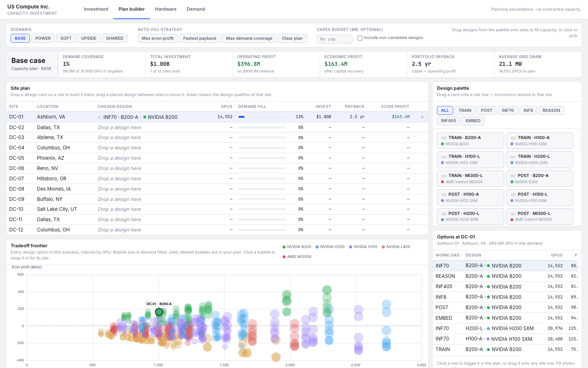Filter palette by POST workload

tap(487, 110)
